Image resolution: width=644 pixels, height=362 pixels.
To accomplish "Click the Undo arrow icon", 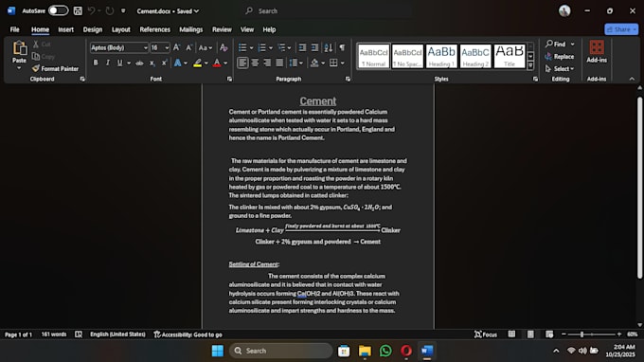I will click(x=92, y=11).
